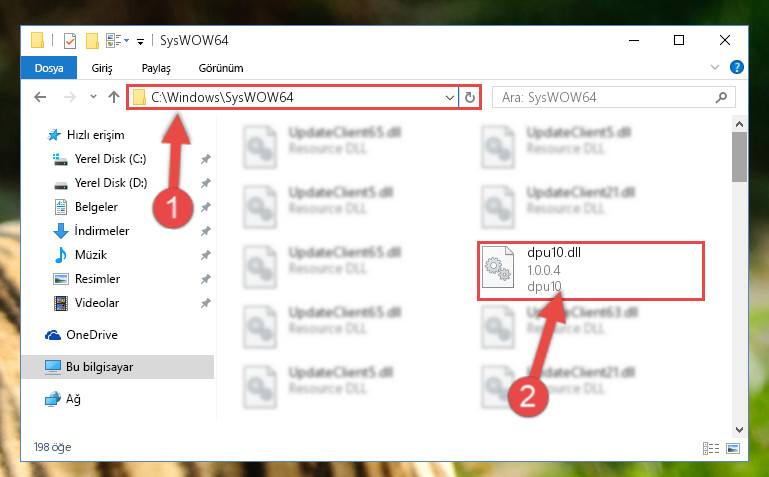Open the Help question mark icon
Image resolution: width=769 pixels, height=477 pixels.
(x=736, y=67)
